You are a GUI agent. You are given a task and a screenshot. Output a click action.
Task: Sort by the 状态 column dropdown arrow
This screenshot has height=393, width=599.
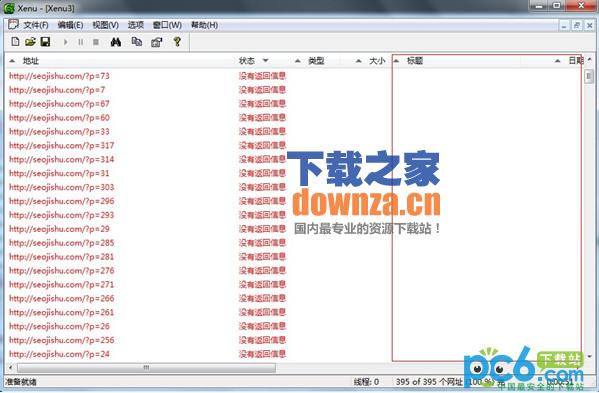[266, 60]
